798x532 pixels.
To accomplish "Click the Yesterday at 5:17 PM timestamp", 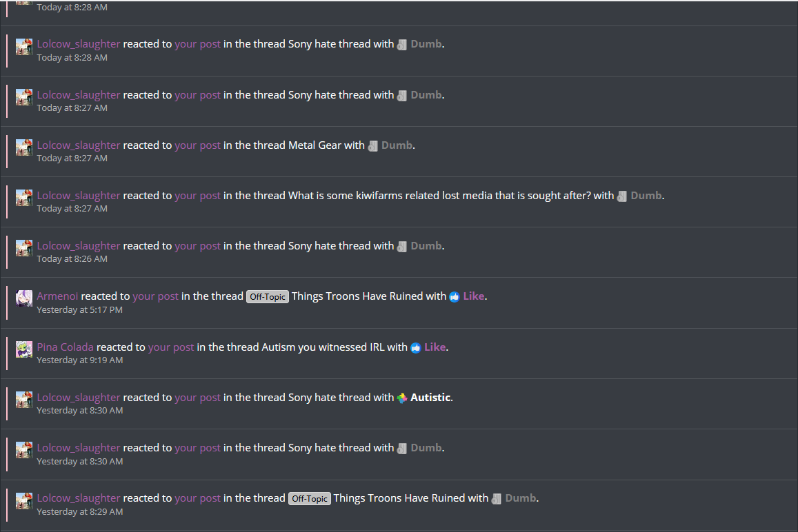I will tap(79, 309).
